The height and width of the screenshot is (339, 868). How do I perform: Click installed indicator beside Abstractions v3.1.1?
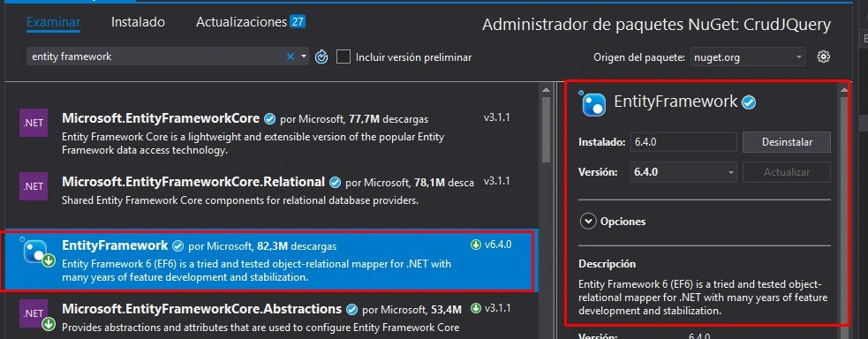(x=475, y=308)
